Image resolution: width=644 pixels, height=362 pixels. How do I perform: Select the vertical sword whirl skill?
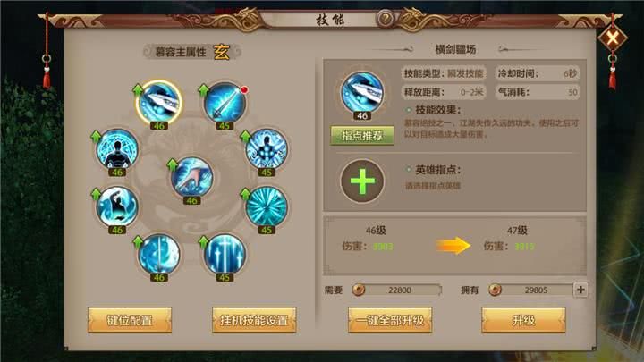pyautogui.click(x=159, y=255)
